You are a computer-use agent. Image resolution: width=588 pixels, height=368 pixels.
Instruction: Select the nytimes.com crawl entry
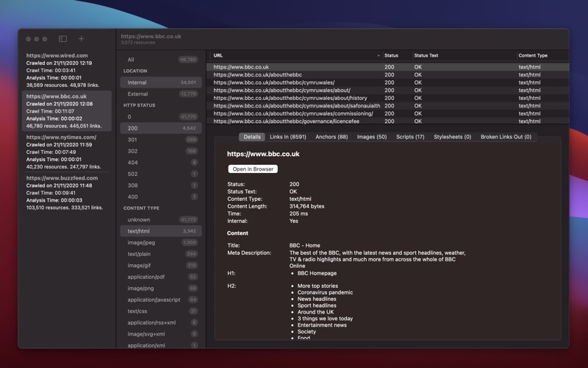66,152
